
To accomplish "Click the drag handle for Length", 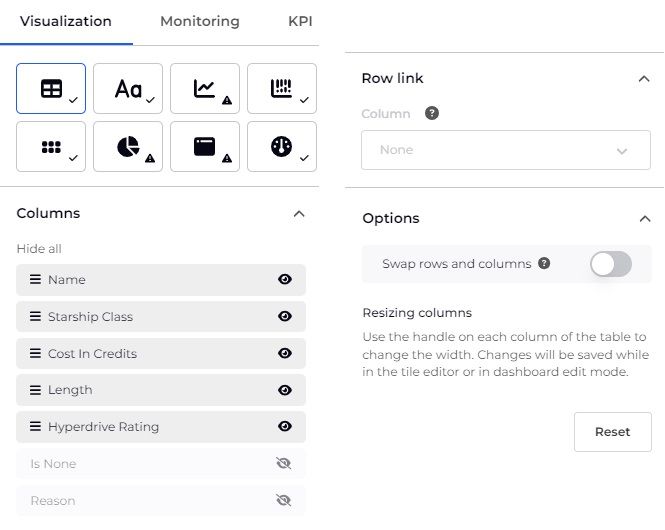I will point(35,390).
